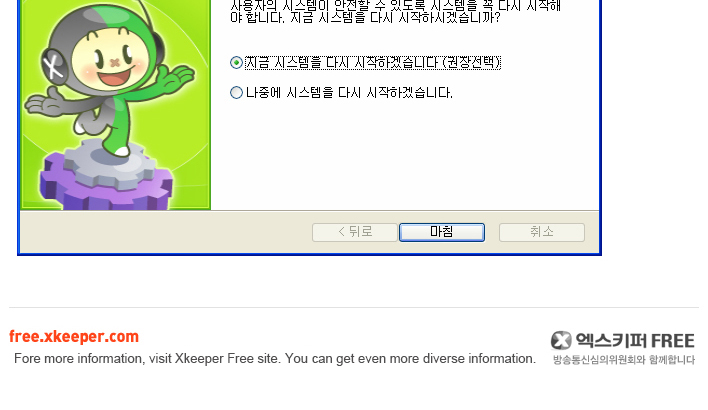Viewport: 708px width, 410px height.
Task: Click the mascot's raised green hand
Action: (x=178, y=77)
